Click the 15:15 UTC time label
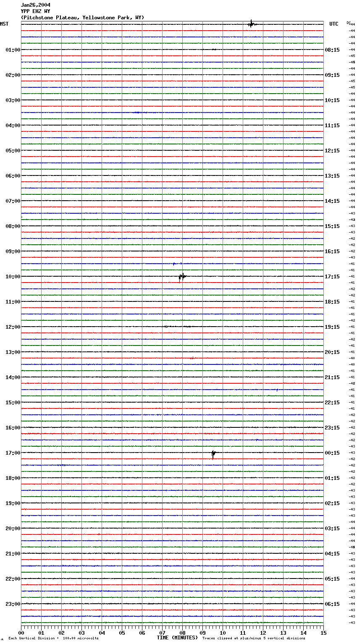 332,226
